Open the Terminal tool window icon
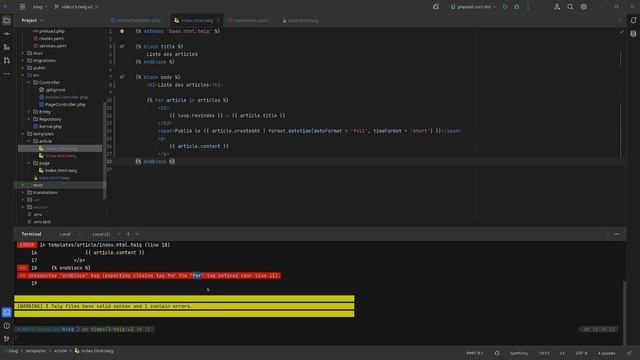This screenshot has height=360, width=640. 7,313
